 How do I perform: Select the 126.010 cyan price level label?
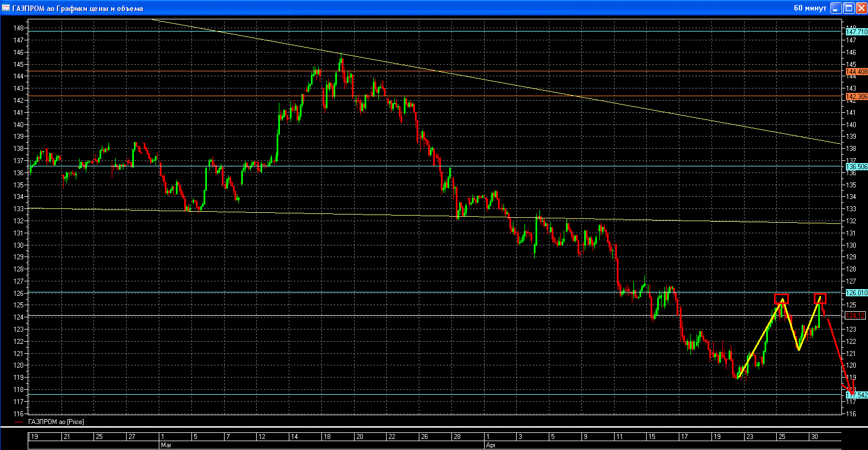tap(856, 293)
